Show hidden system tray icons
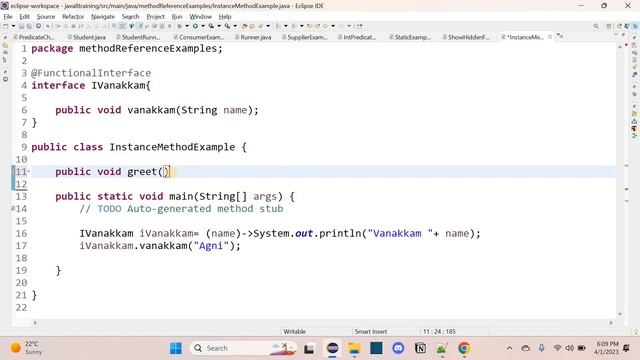 coord(509,348)
